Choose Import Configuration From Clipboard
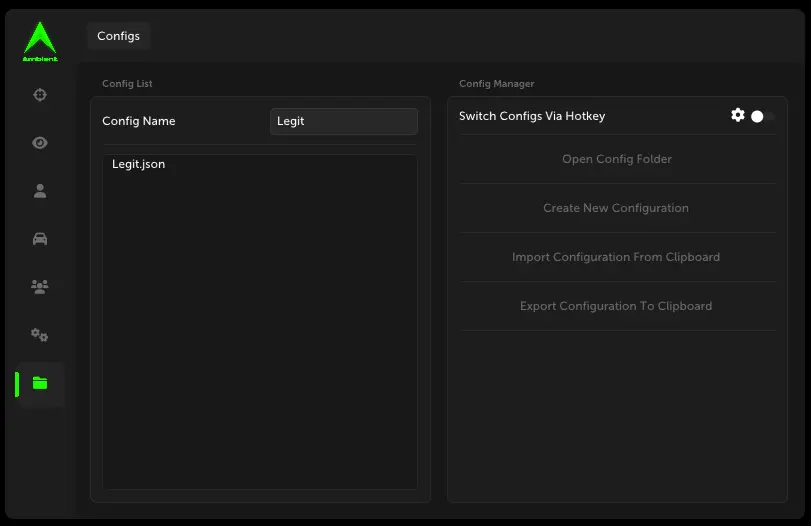 616,257
